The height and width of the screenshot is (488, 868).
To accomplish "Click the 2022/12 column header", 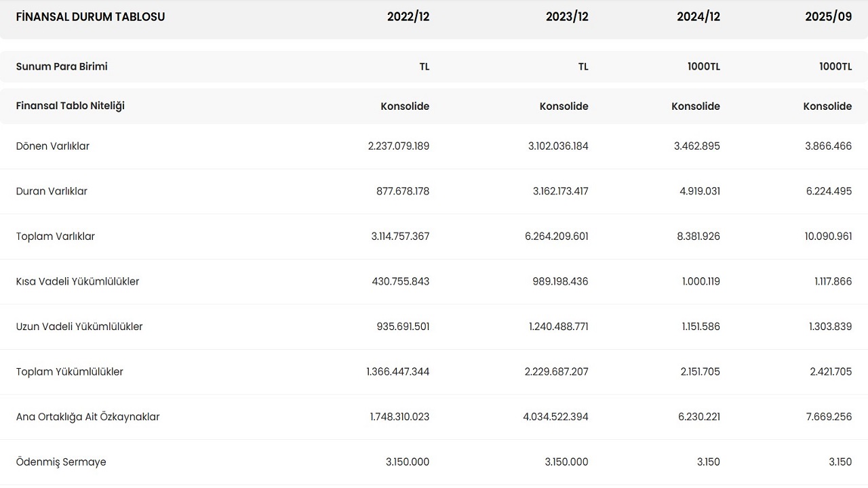I will (408, 17).
